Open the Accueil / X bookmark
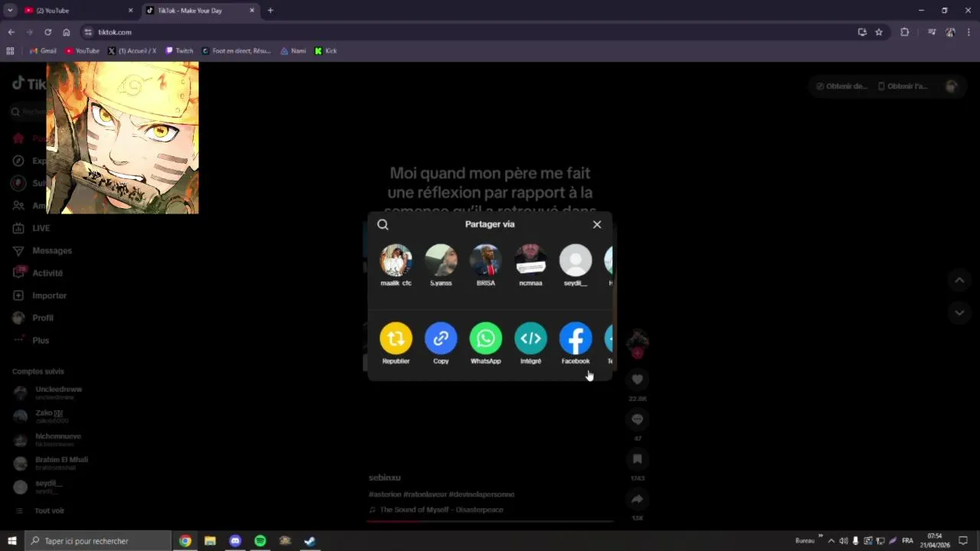 [x=132, y=51]
